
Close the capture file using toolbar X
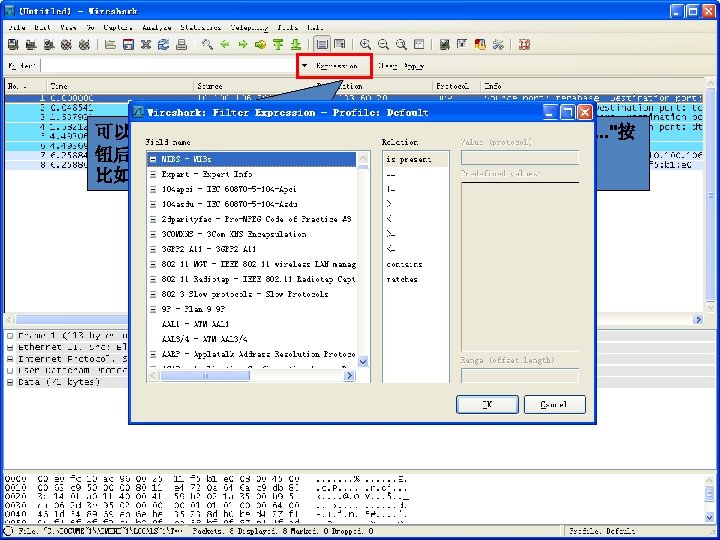[x=146, y=45]
